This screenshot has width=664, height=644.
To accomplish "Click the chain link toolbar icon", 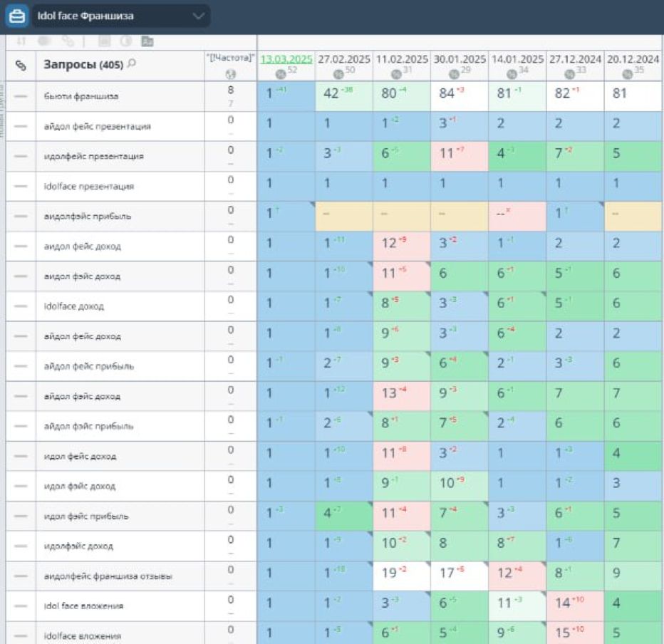I will point(68,41).
